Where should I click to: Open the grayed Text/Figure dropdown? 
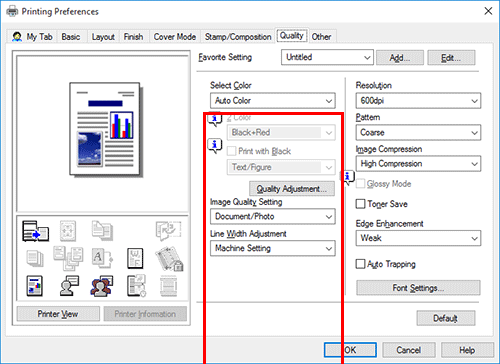(281, 167)
